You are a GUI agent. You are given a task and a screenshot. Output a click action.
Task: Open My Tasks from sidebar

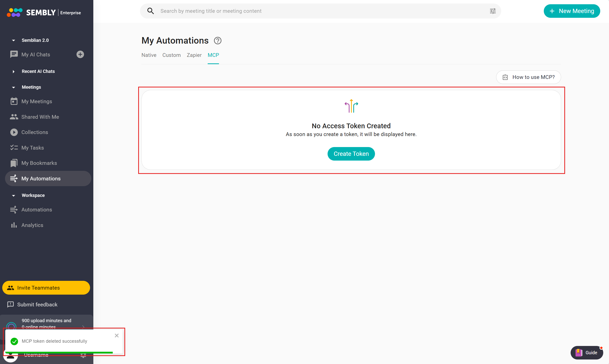(33, 148)
